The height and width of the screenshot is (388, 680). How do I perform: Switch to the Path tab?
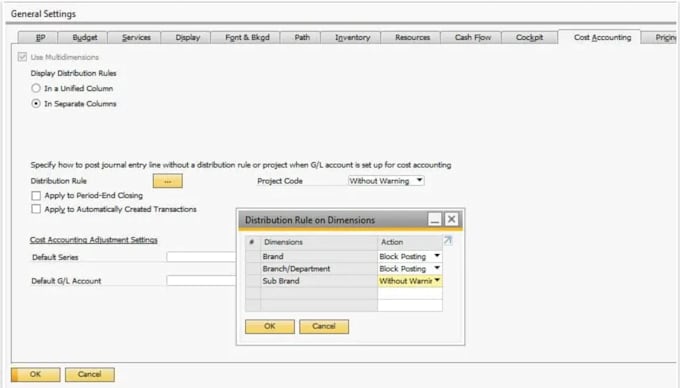(x=302, y=38)
